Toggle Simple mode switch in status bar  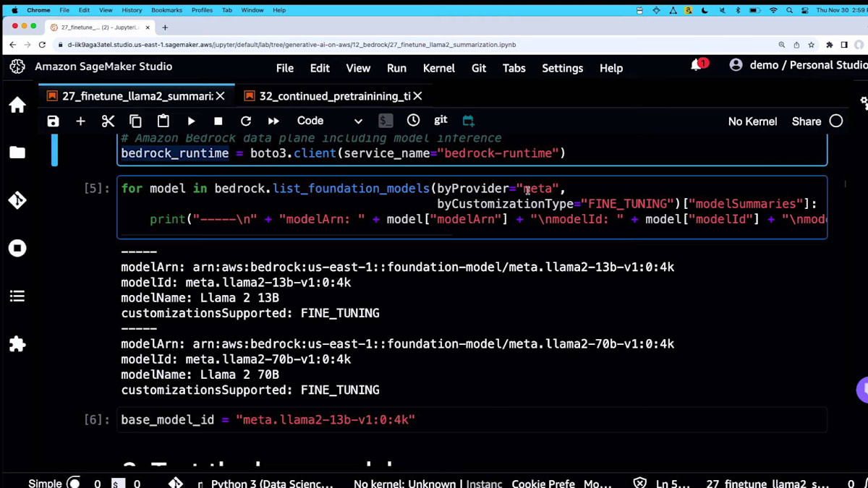tap(74, 483)
